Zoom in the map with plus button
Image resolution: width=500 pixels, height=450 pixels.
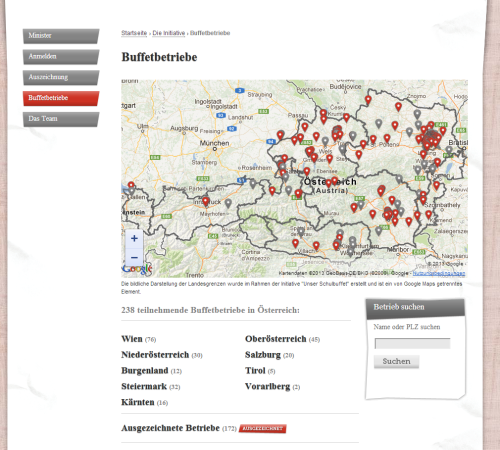(x=134, y=238)
